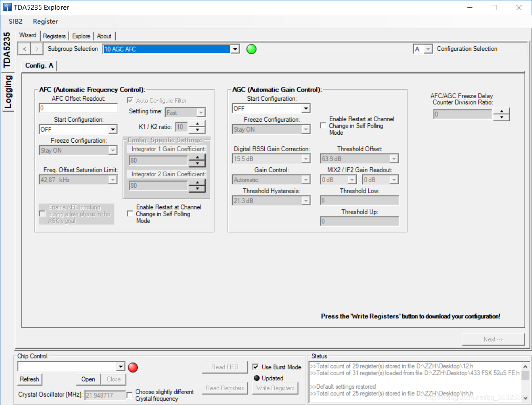
Task: Click the Threshold Up value field
Action: [360, 221]
